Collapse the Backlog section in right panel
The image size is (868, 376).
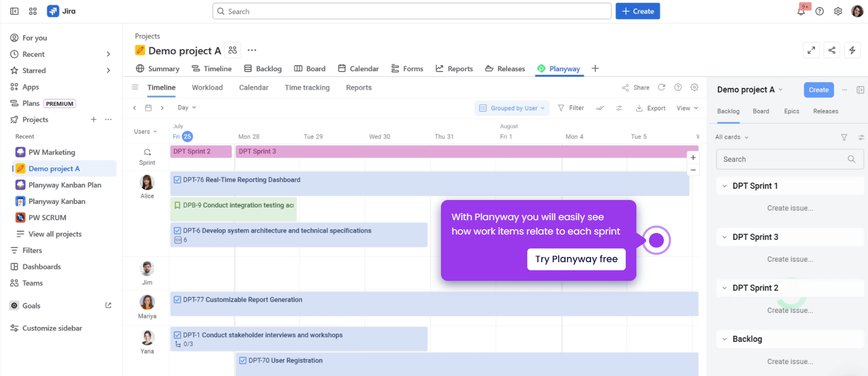click(724, 339)
